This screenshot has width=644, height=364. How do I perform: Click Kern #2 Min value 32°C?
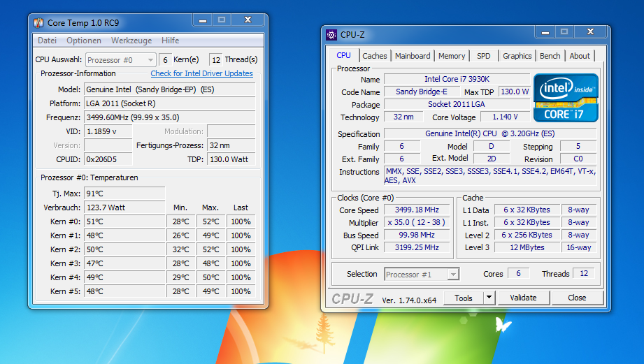(x=181, y=249)
